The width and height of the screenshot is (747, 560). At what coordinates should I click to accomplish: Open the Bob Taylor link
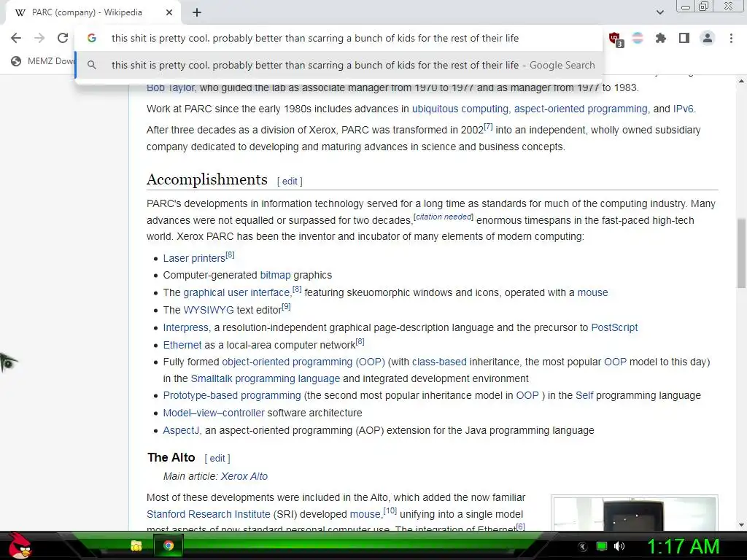tap(171, 87)
